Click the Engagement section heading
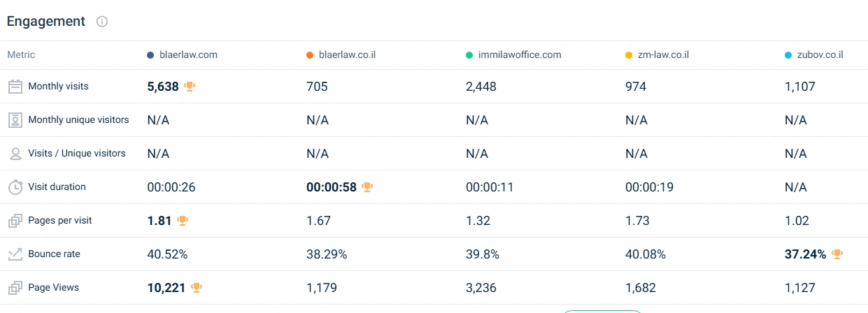 (46, 22)
